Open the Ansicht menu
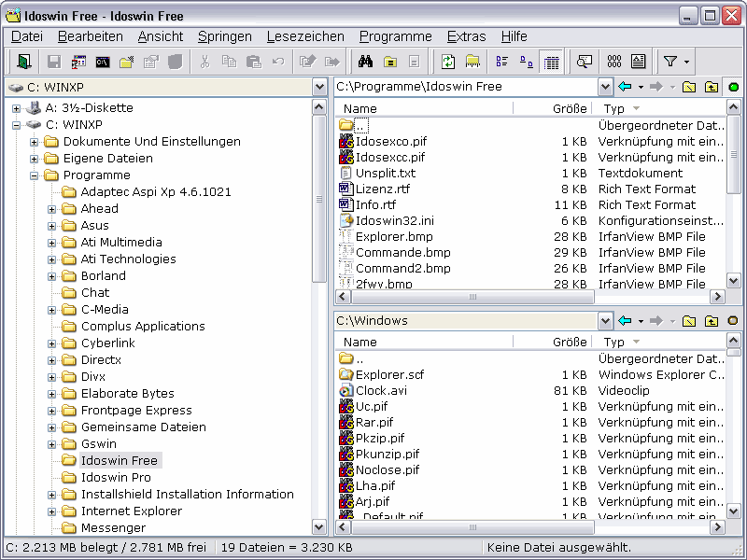Screen dimensions: 747x560 (160, 36)
